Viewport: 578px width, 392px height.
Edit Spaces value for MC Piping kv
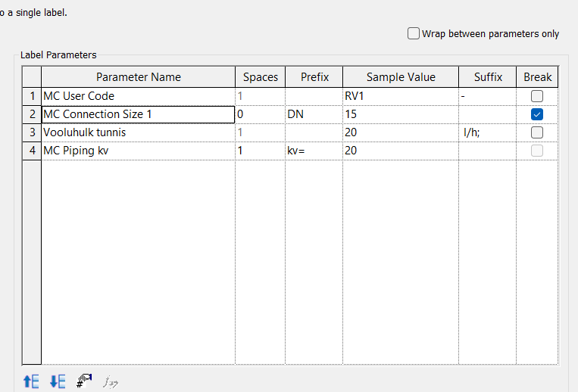260,151
